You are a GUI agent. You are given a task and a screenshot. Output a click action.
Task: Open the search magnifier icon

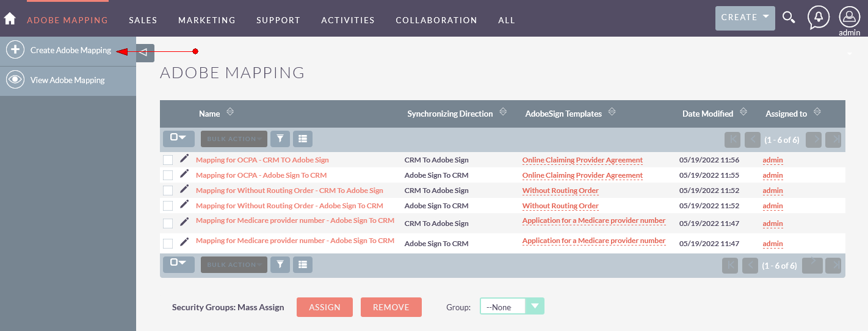(x=789, y=18)
